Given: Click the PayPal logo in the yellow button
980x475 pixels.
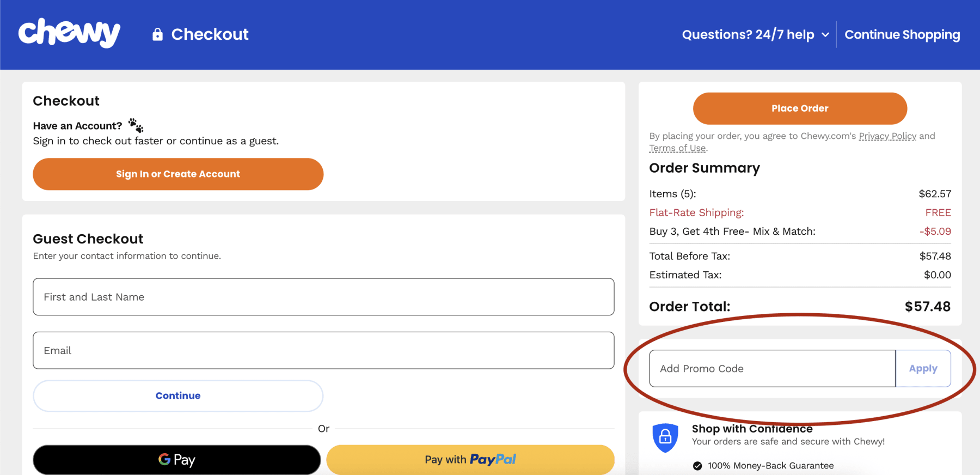Looking at the screenshot, I should coord(492,459).
